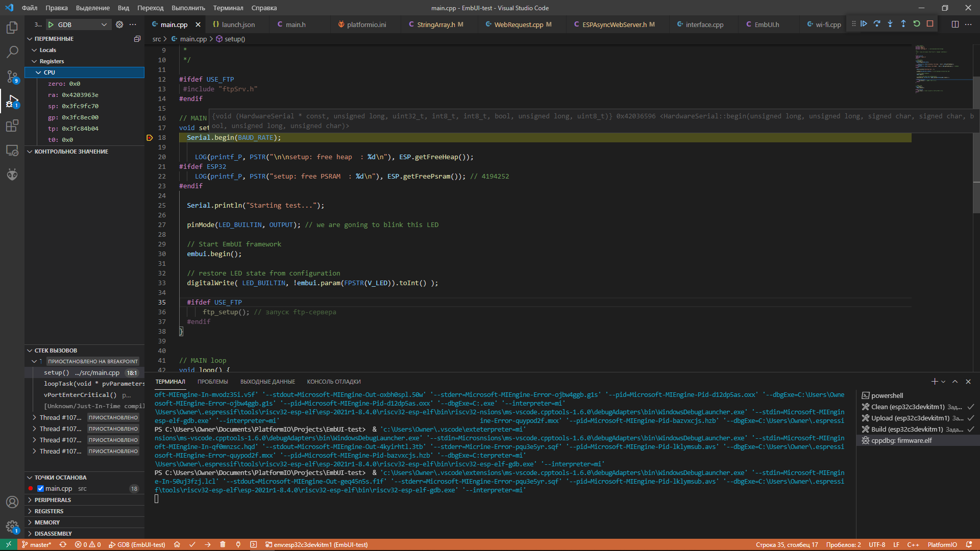Switch to the platformio.ini tab
Screen dimensions: 980x551
click(x=366, y=24)
